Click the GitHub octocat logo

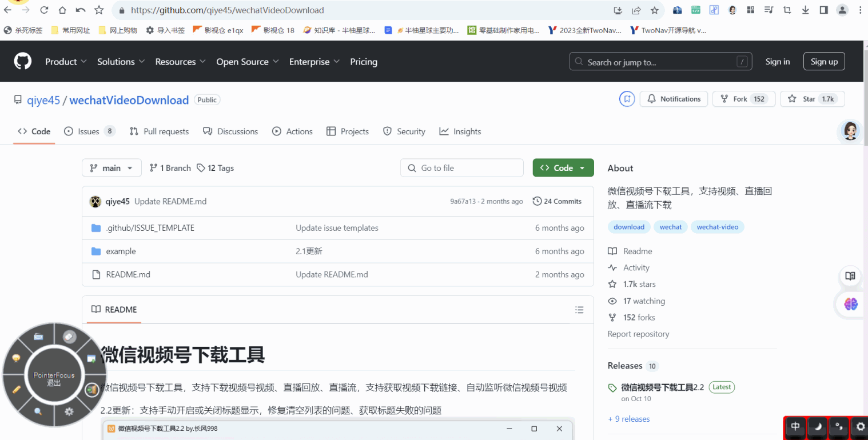(x=23, y=61)
